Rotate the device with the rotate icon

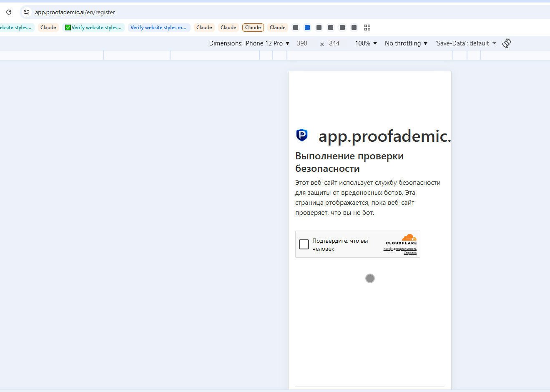(x=507, y=43)
